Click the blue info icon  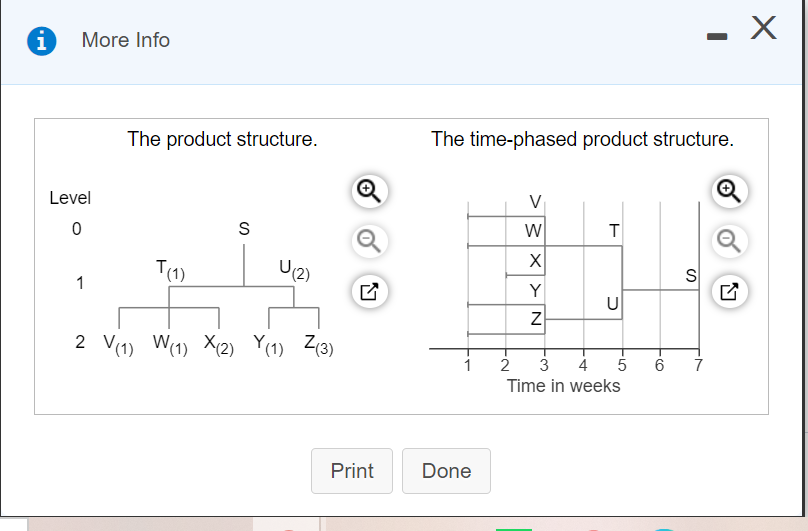[x=40, y=40]
